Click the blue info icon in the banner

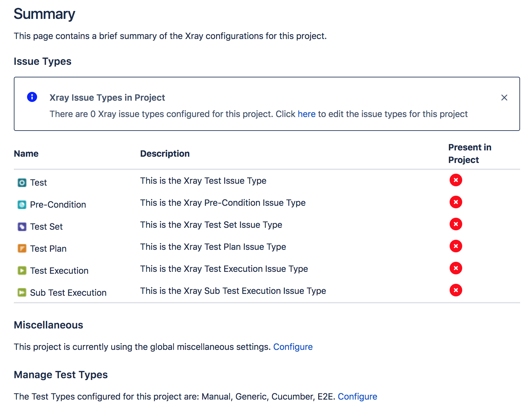[x=32, y=97]
